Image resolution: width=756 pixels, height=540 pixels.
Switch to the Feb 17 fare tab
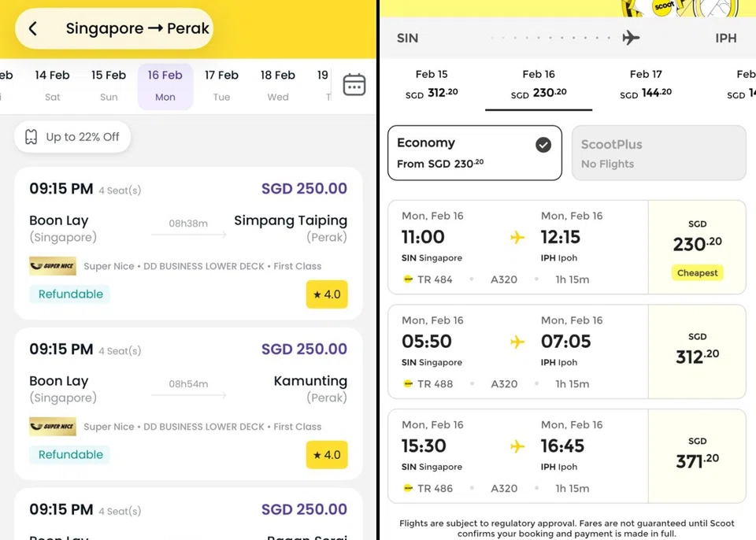pos(646,81)
